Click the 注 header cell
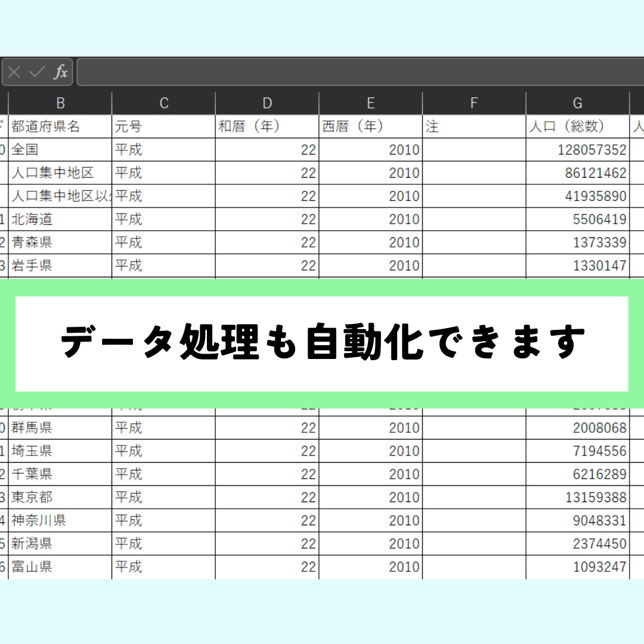 coord(475,126)
